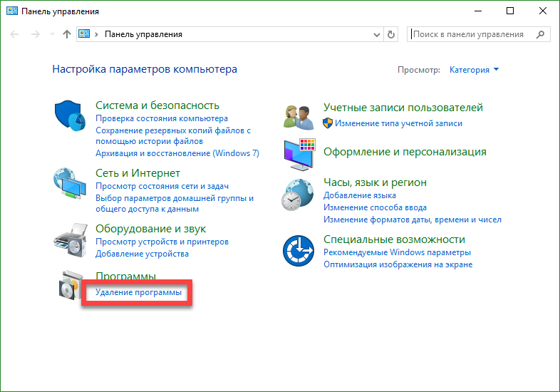Image resolution: width=560 pixels, height=392 pixels.
Task: Refresh the Control Panel view
Action: 390,34
